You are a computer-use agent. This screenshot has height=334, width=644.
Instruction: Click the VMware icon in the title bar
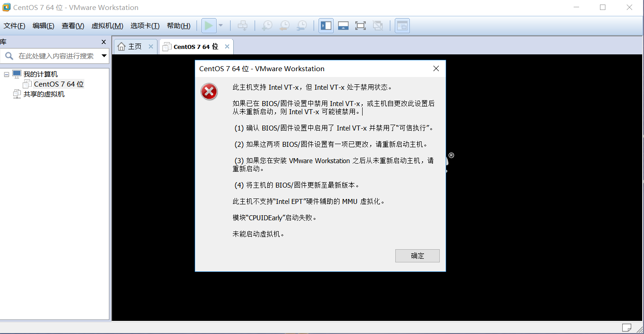(x=6, y=7)
